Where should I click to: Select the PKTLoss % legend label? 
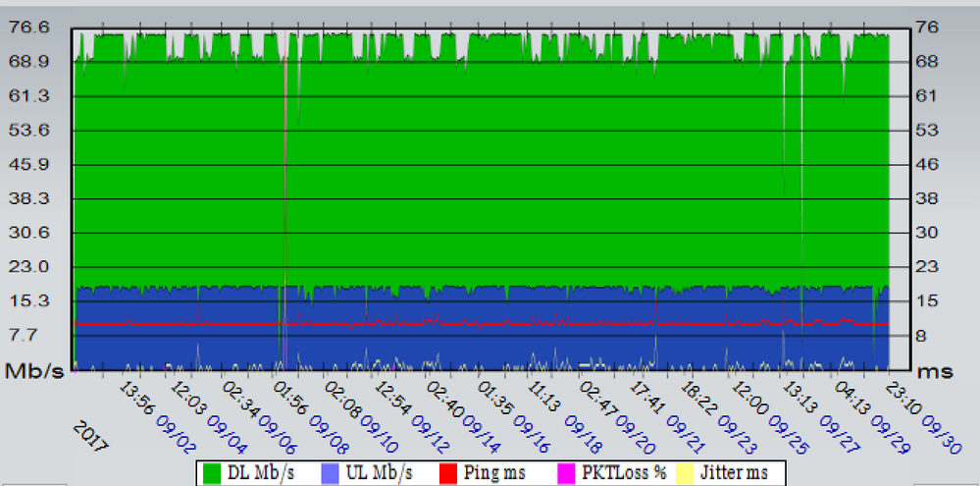[625, 472]
